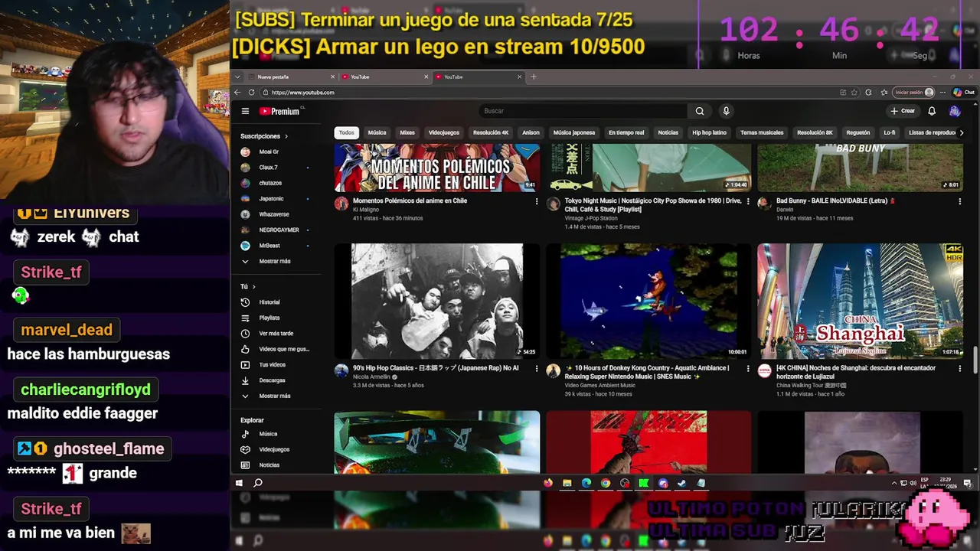Viewport: 980px width, 551px height.
Task: Open the browser tab search dropdown
Action: [238, 77]
